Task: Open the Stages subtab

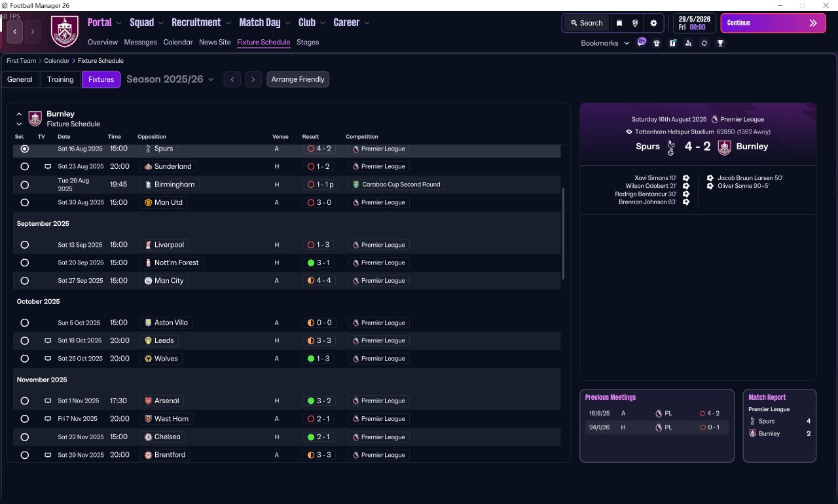Action: pos(308,42)
